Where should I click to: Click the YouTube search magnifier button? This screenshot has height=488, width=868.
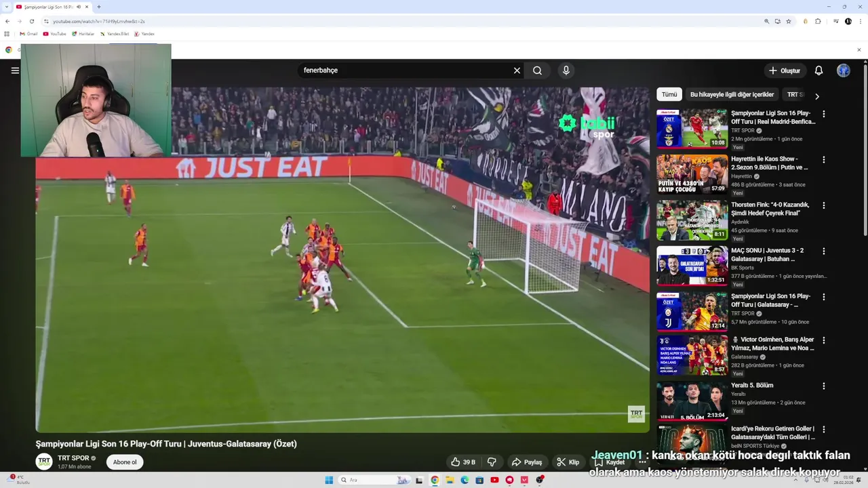pos(537,70)
